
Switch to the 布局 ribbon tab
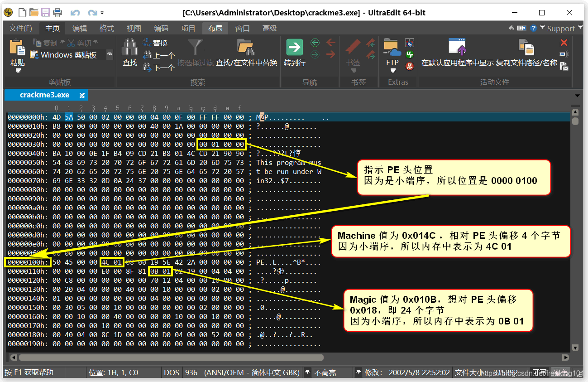(x=215, y=28)
